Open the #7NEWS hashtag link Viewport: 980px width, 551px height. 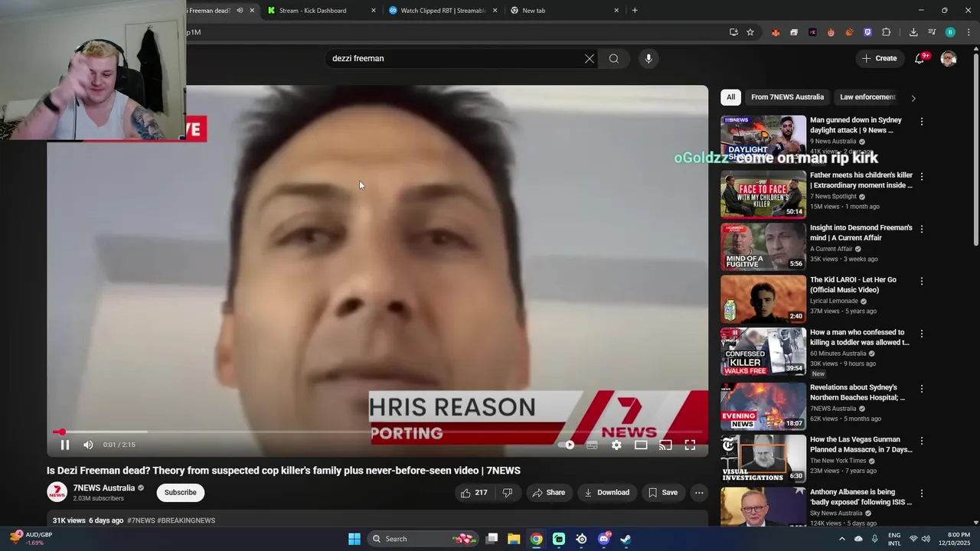tap(141, 520)
